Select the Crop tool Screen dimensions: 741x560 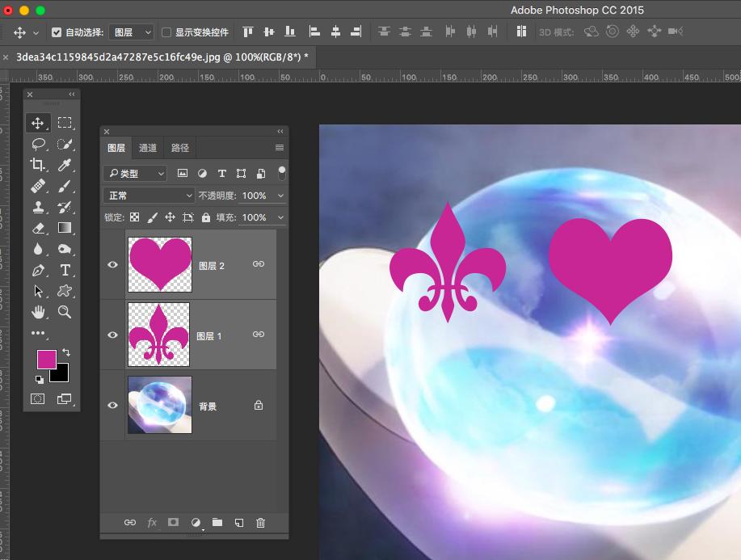[38, 165]
